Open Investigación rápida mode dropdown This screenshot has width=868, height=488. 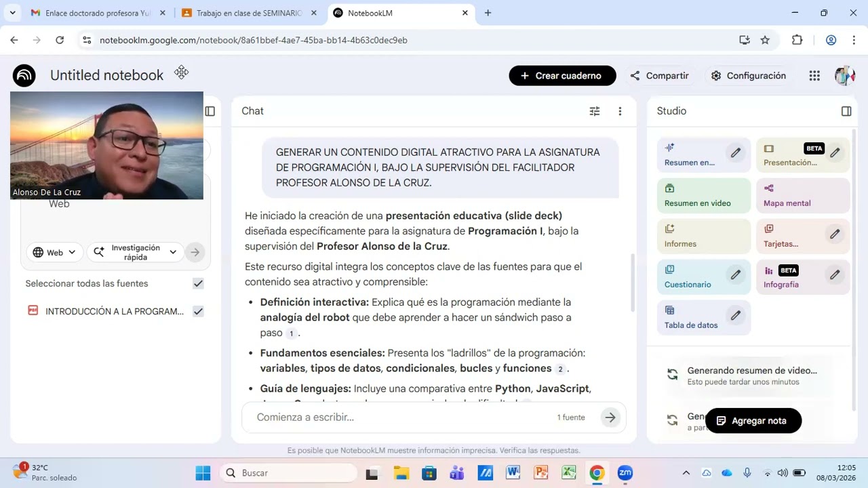point(135,252)
